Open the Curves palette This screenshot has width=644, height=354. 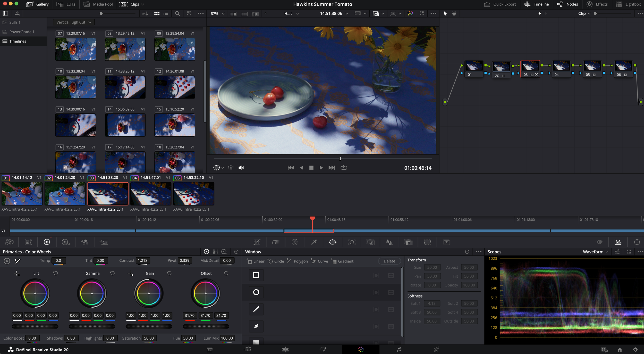257,242
